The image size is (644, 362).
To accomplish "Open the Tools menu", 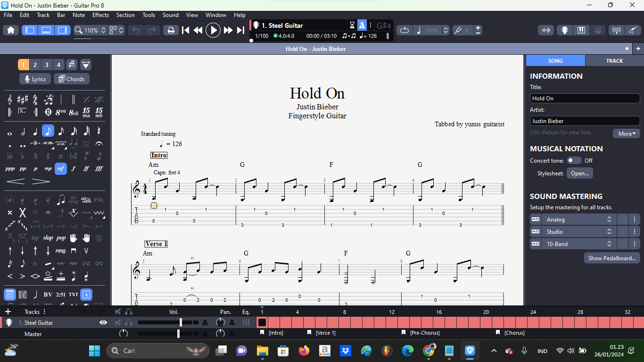I will pos(149,15).
